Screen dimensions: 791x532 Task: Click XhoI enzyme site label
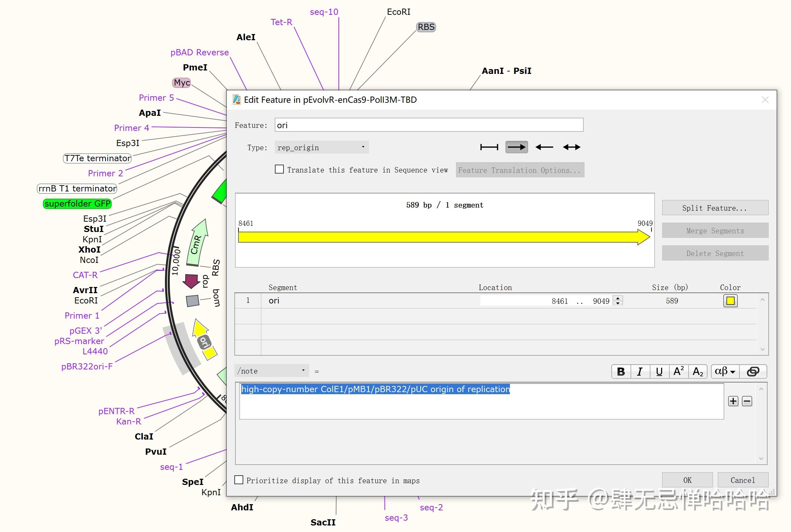[89, 250]
